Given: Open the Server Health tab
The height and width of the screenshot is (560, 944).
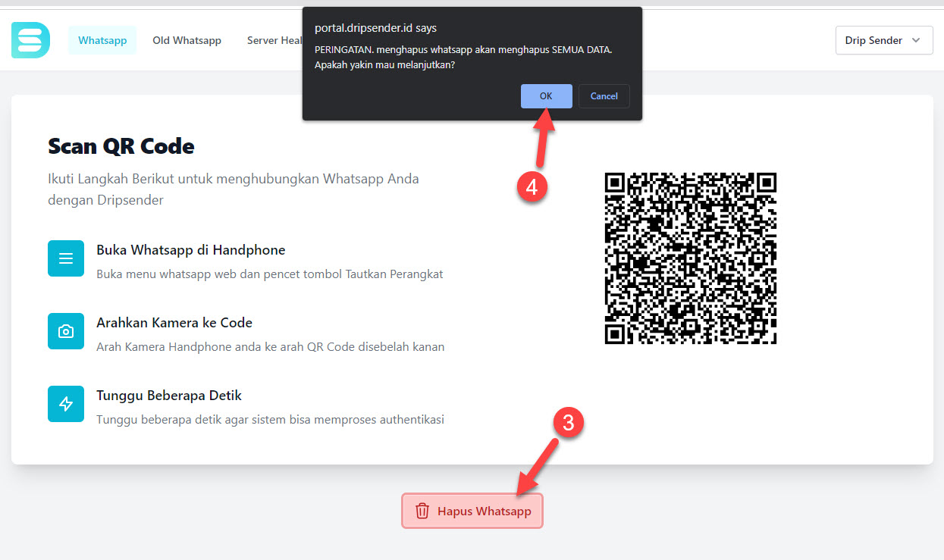Looking at the screenshot, I should click(274, 40).
